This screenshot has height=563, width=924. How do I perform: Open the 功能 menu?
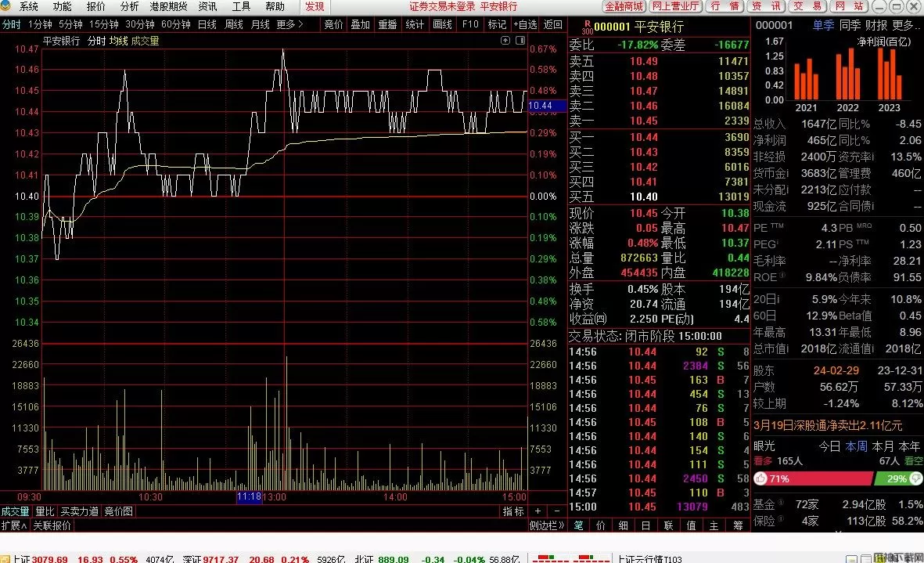(62, 6)
